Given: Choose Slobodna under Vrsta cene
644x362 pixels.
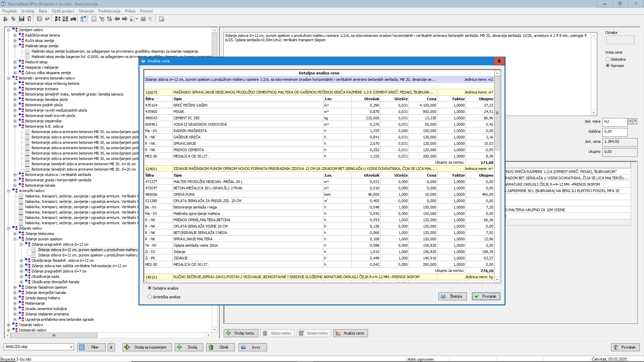Looking at the screenshot, I should tap(607, 59).
